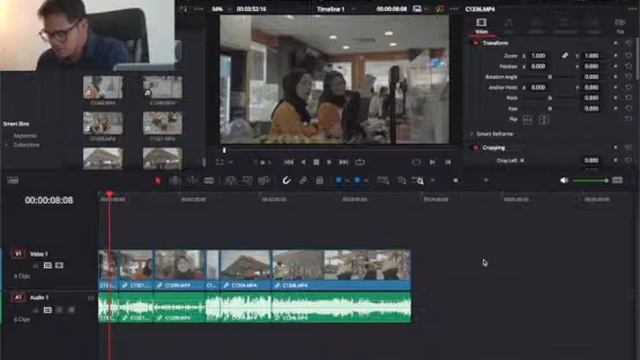Click the Trim edit mode icon
This screenshot has height=360, width=640.
(175, 180)
